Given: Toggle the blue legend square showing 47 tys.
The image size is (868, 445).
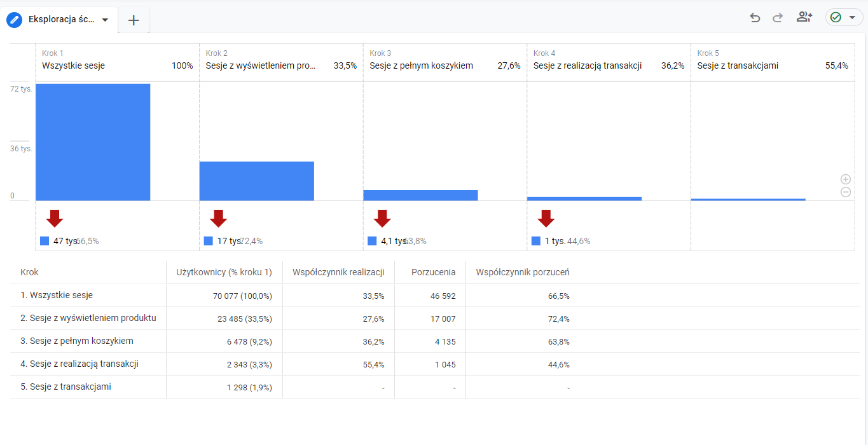Looking at the screenshot, I should tap(44, 241).
